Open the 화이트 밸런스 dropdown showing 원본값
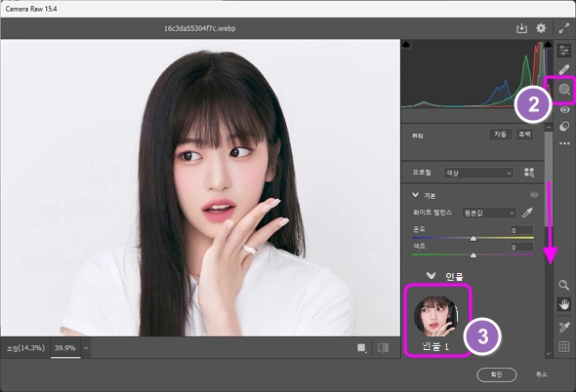 click(x=489, y=213)
